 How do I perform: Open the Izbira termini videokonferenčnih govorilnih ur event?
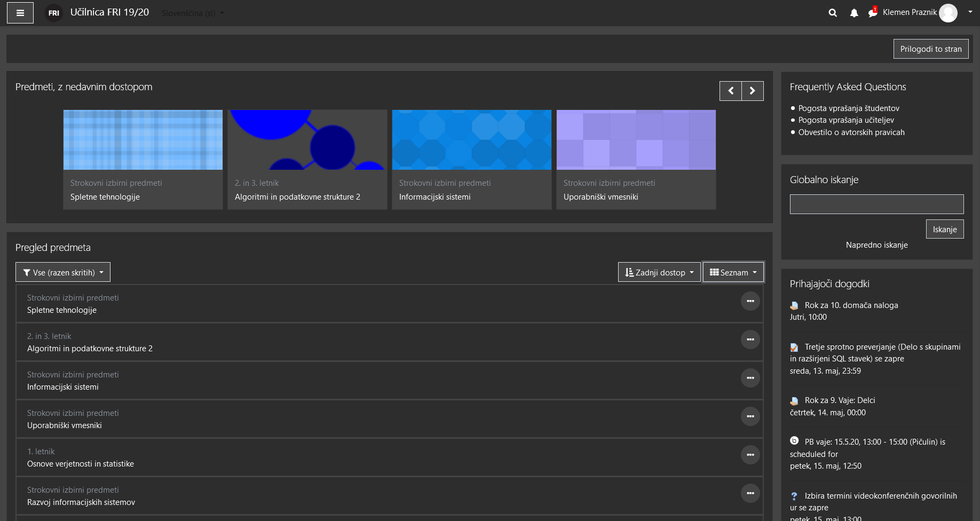[x=874, y=502]
